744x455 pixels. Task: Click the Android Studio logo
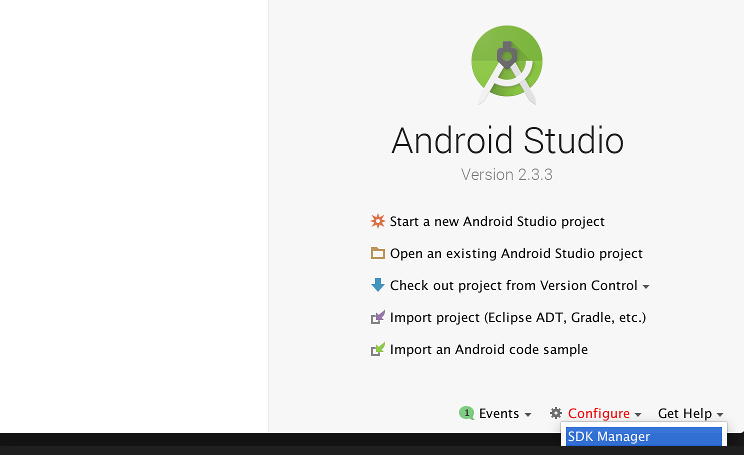507,64
